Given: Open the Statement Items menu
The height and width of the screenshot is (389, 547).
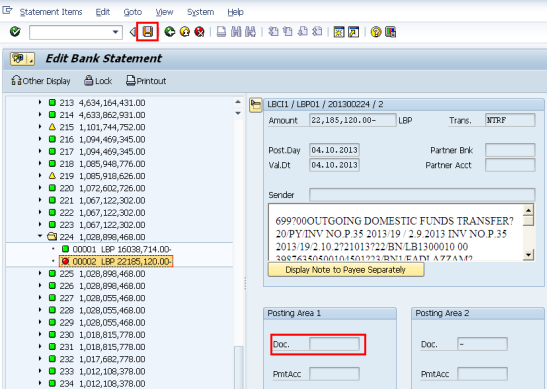Looking at the screenshot, I should [x=51, y=12].
